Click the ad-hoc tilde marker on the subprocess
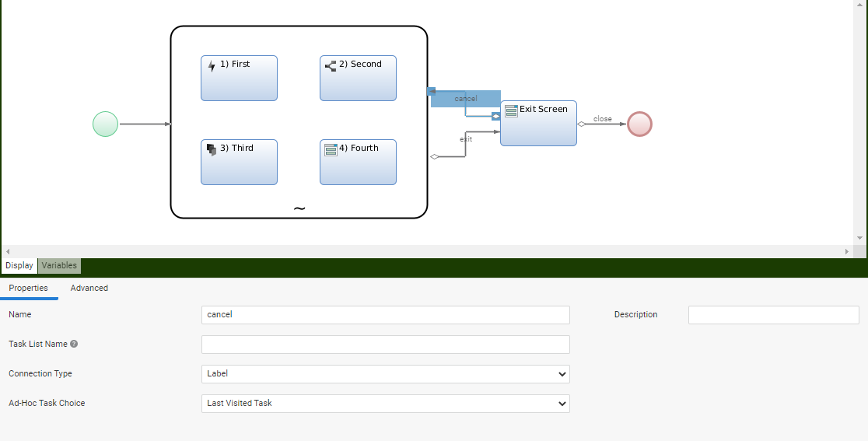The height and width of the screenshot is (441, 868). coord(299,208)
